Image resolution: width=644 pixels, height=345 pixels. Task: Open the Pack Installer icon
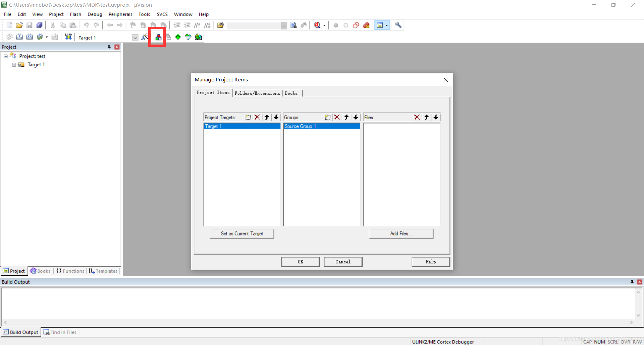click(198, 37)
